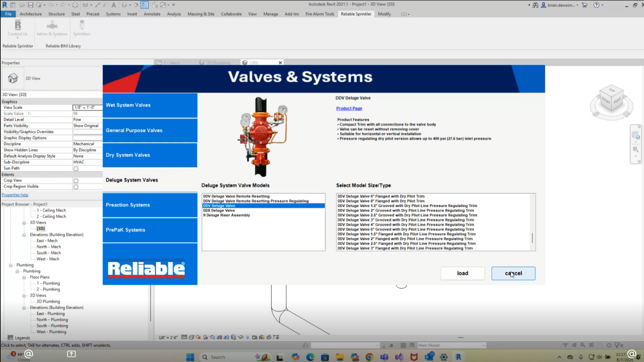Click the Autodesk App Store cart icon
Screen dimensions: 644x362
coord(584,5)
